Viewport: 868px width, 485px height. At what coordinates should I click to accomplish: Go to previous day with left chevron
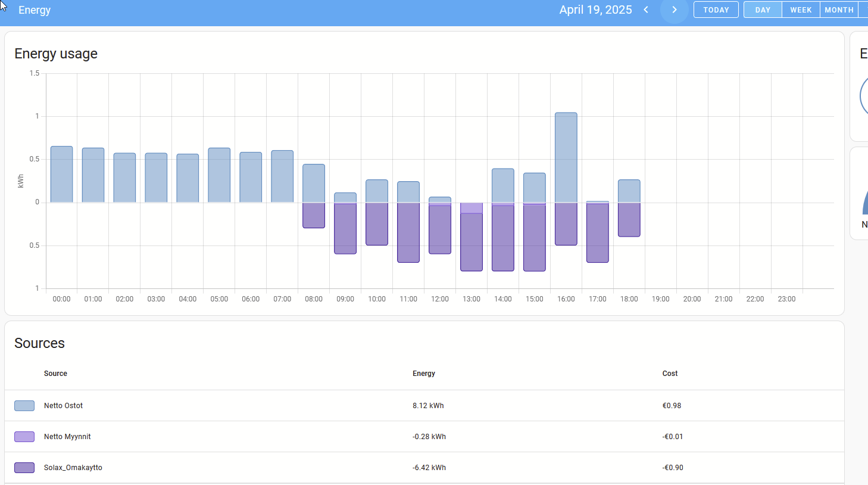point(646,10)
